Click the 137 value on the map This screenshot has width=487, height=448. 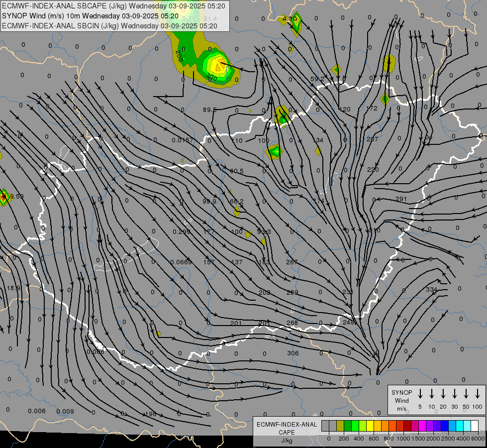237,262
